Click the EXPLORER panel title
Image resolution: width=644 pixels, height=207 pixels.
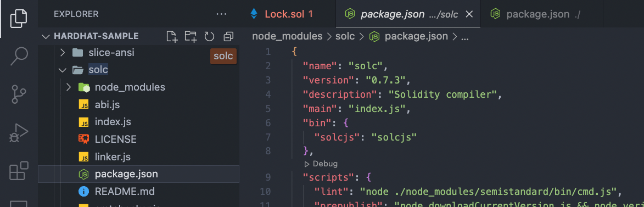(76, 14)
